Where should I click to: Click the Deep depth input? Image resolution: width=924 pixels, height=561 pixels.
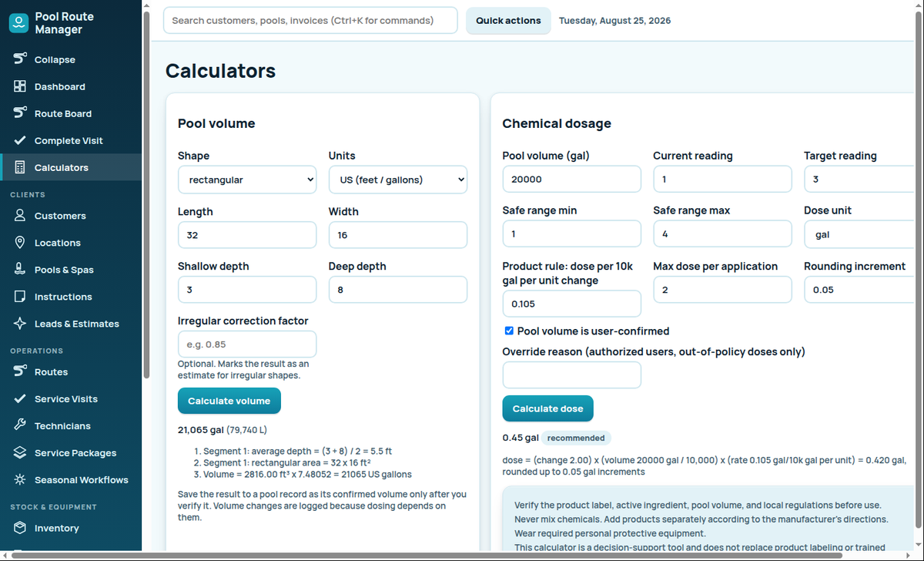point(398,290)
